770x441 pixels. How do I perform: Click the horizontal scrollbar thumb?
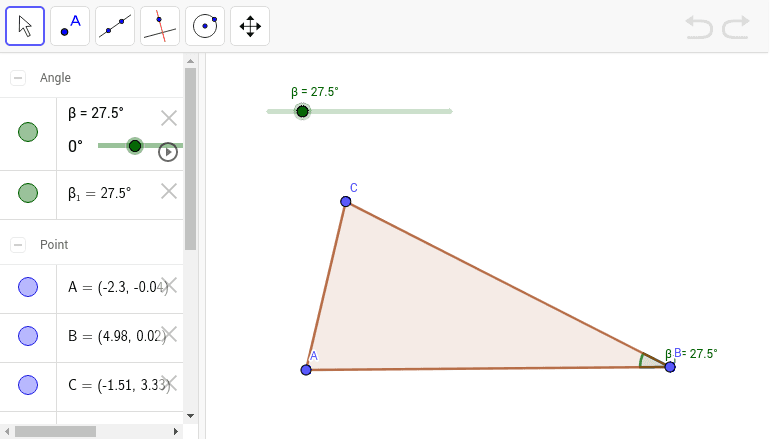(x=55, y=432)
